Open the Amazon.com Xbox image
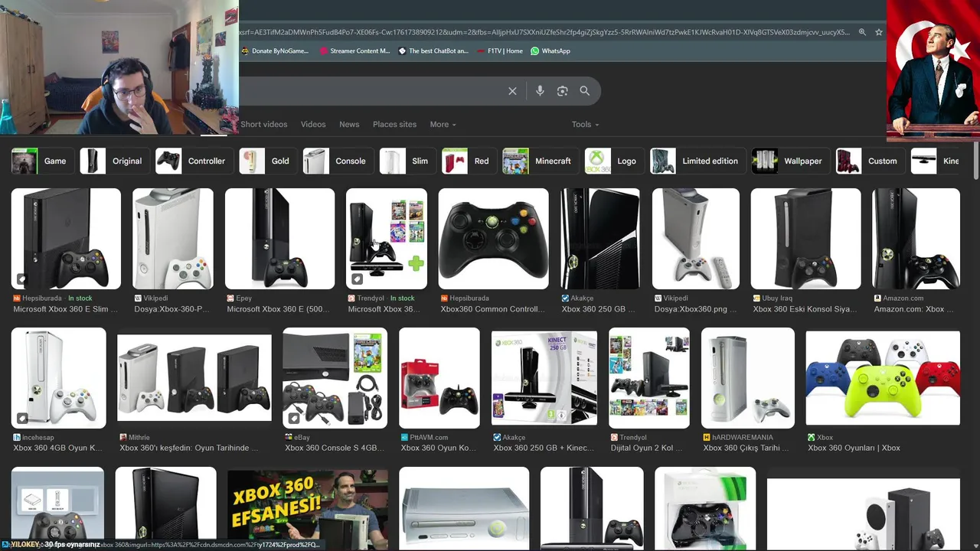Image resolution: width=980 pixels, height=551 pixels. point(916,239)
